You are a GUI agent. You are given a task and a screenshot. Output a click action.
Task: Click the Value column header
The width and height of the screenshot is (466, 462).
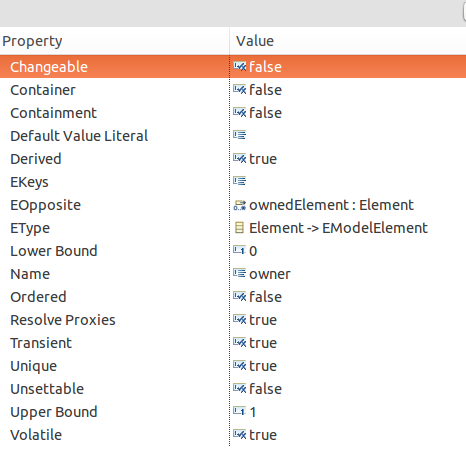pos(348,41)
